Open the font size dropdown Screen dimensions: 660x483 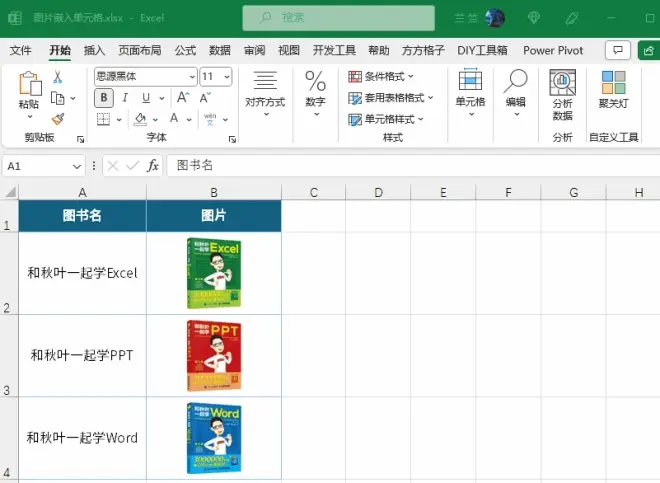(x=227, y=77)
